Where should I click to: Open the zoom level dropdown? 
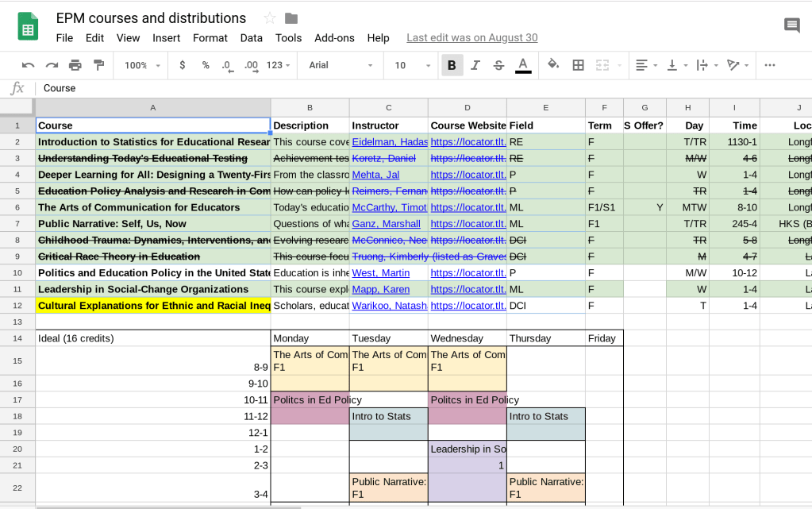pos(141,65)
